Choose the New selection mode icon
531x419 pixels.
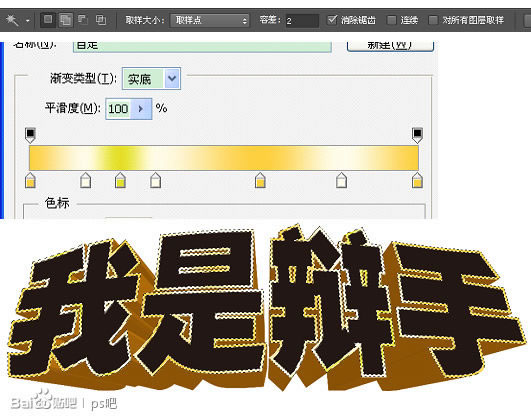(48, 20)
